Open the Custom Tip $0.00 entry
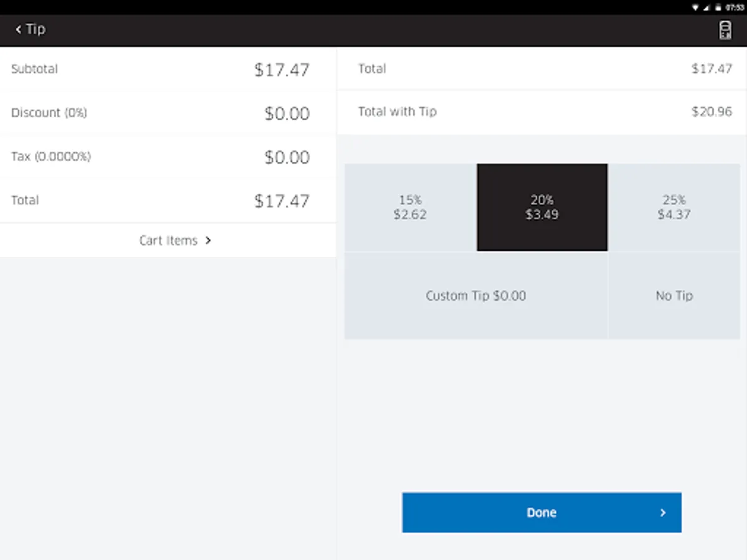 [x=476, y=296]
